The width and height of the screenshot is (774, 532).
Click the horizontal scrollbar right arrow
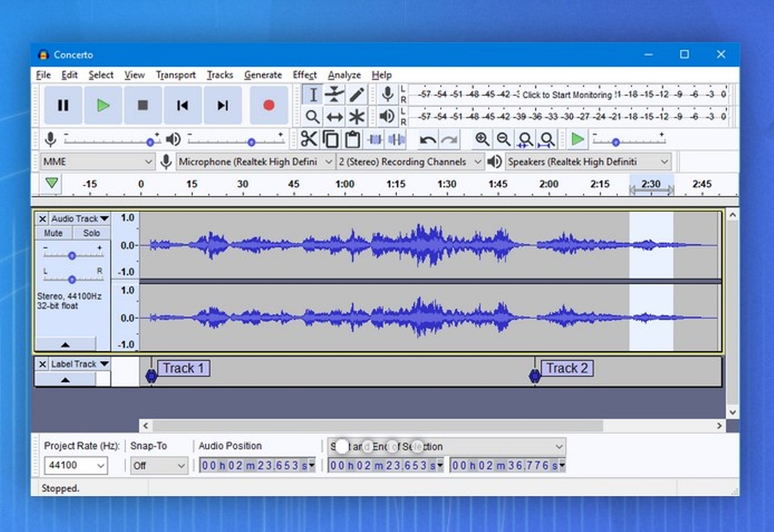click(719, 426)
